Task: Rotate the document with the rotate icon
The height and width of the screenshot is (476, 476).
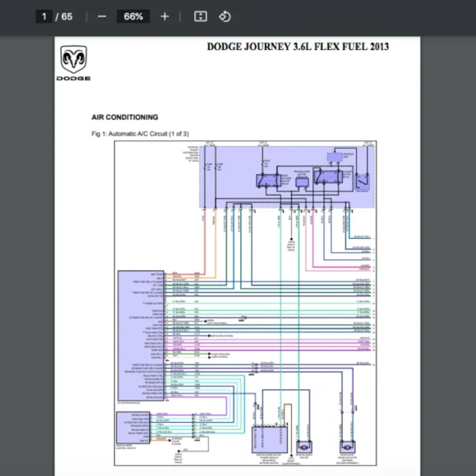Action: pyautogui.click(x=225, y=16)
